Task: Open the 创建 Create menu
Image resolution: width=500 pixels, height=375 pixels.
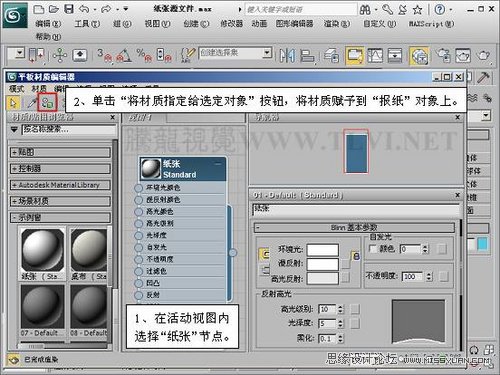Action: click(196, 24)
